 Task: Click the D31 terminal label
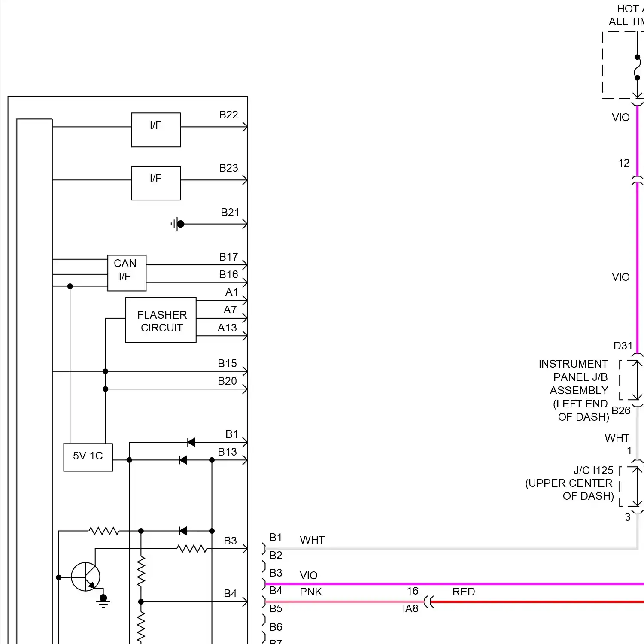coord(623,346)
